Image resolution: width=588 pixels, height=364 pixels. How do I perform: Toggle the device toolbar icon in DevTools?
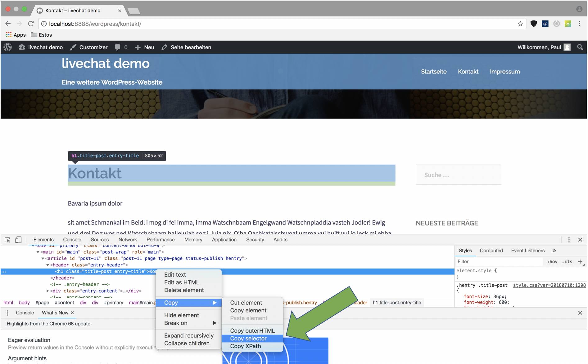pyautogui.click(x=18, y=240)
